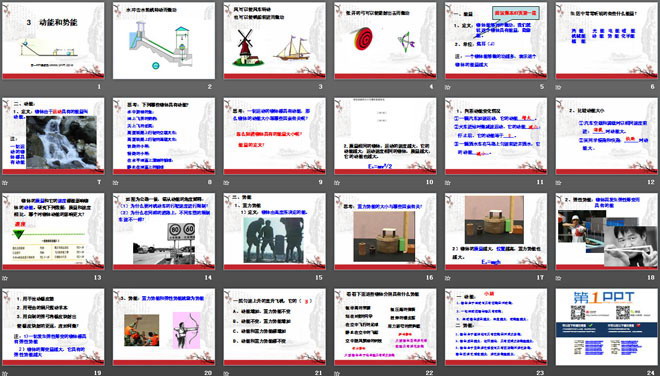Select slide 12 thumbnail

pos(607,136)
